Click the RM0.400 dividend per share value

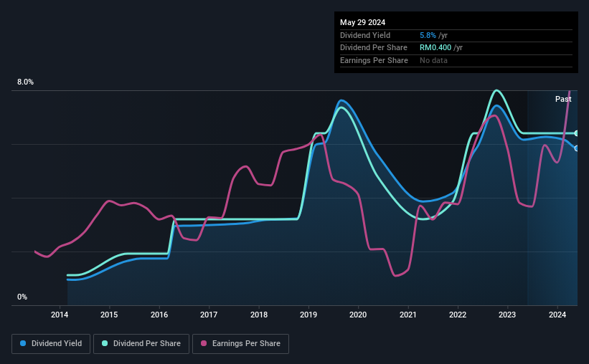click(435, 48)
